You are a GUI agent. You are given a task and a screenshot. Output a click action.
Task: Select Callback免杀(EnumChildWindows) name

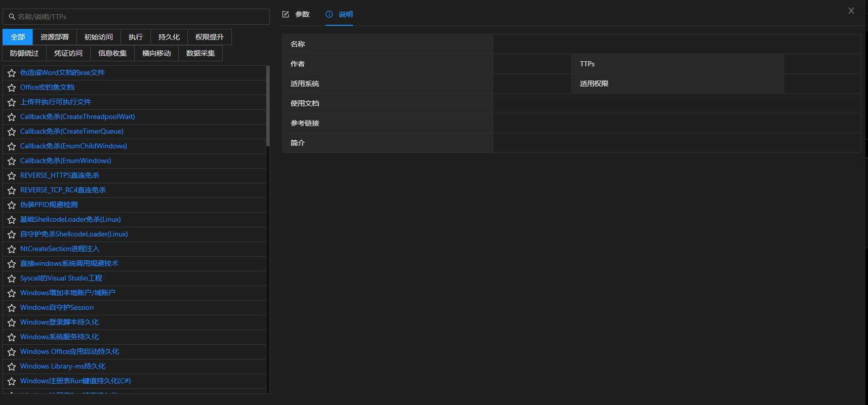(x=73, y=146)
